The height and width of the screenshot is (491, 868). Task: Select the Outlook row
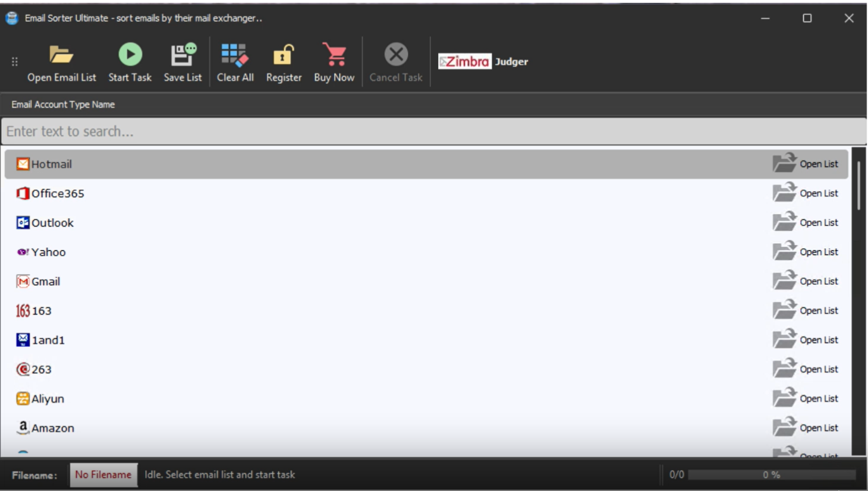(x=426, y=222)
